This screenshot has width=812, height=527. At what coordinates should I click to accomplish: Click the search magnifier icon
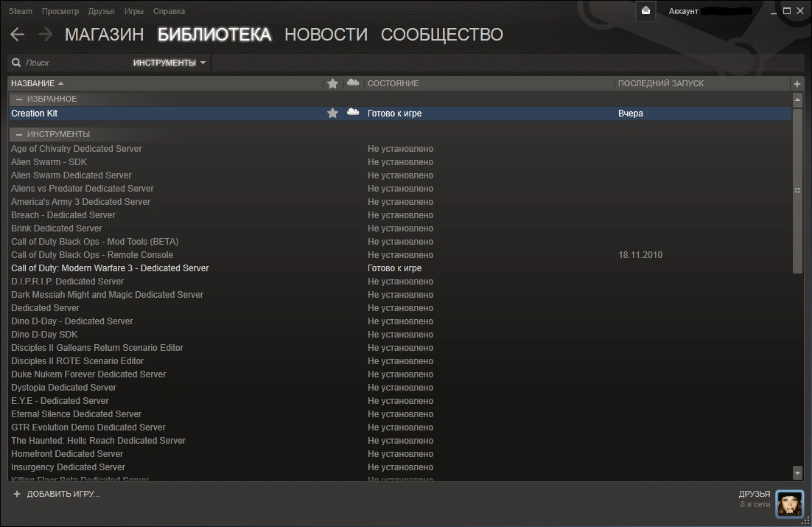pyautogui.click(x=16, y=63)
